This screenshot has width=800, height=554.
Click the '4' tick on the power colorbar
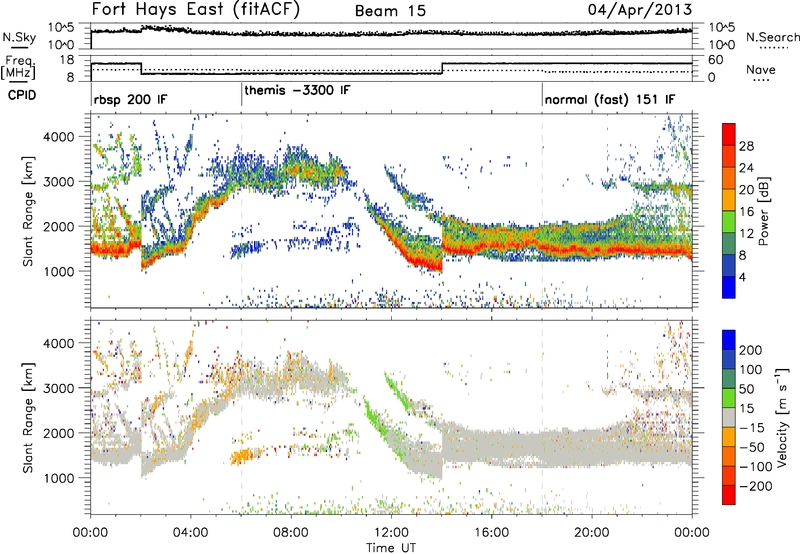pos(743,277)
